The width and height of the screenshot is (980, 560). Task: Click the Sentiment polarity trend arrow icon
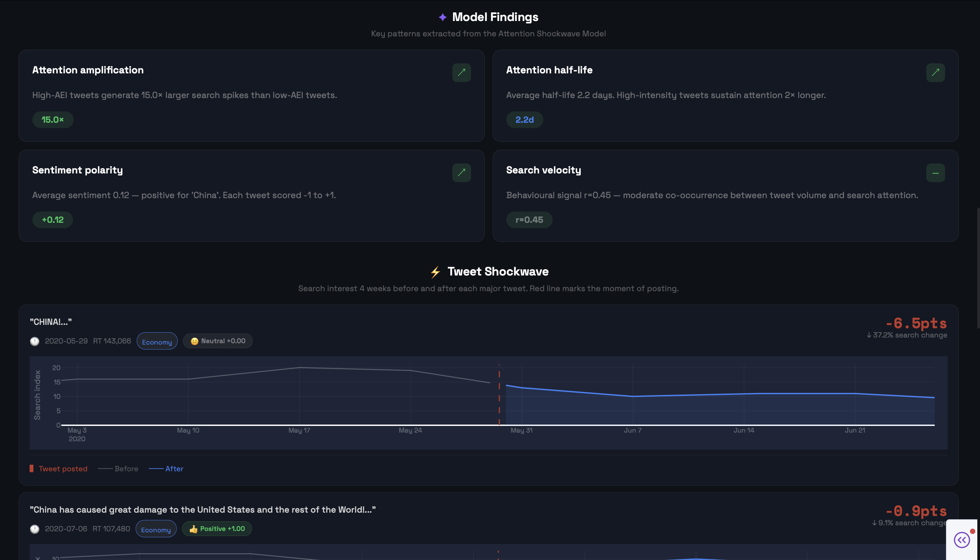461,172
